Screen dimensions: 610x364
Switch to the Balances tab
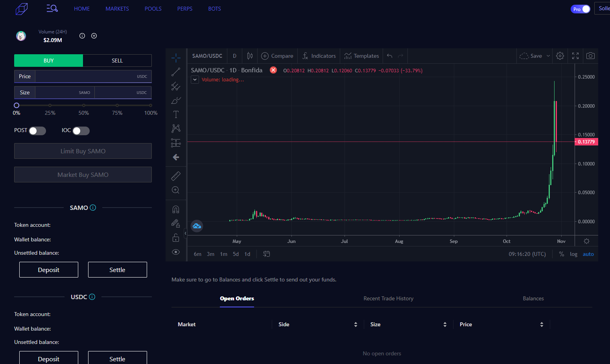pyautogui.click(x=533, y=298)
